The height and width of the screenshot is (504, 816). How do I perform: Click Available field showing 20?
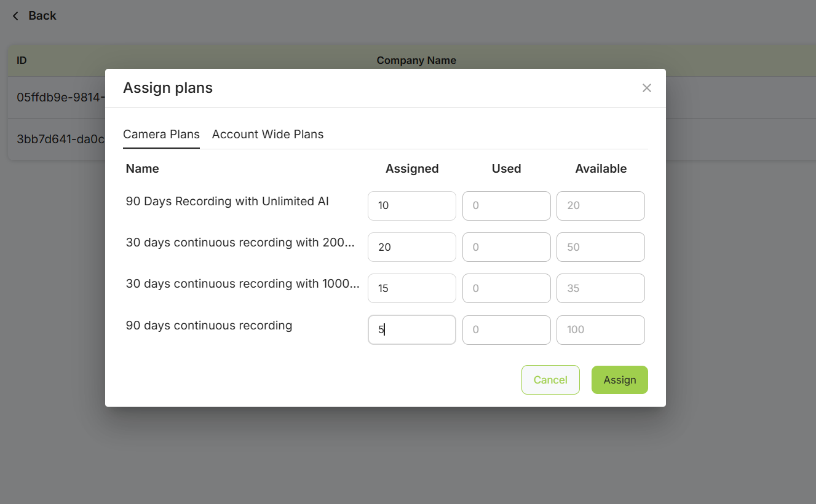[600, 206]
